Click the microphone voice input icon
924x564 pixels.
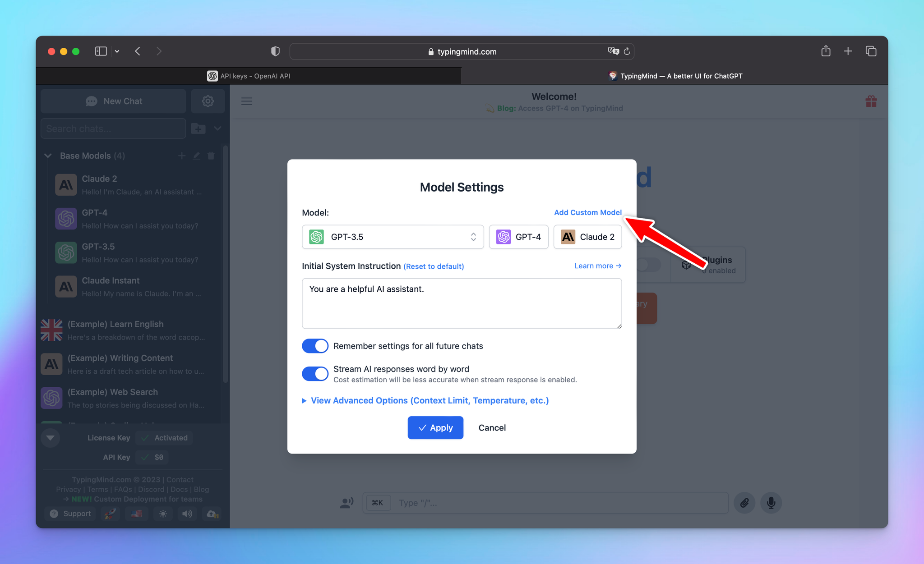[771, 503]
